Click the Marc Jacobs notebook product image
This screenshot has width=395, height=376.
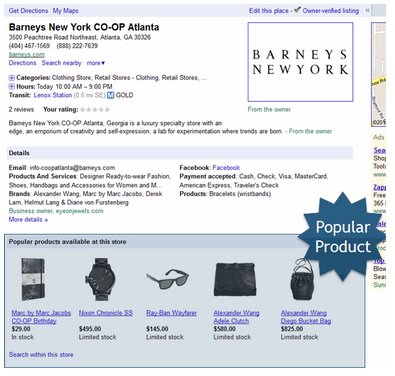[x=33, y=279]
